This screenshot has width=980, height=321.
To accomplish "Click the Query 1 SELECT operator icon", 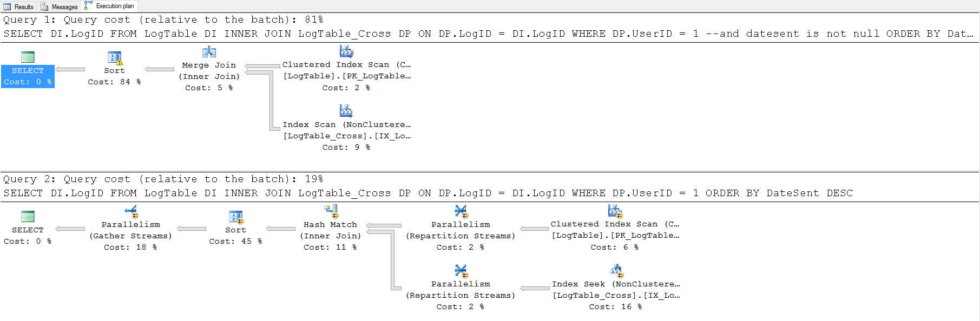I will (x=28, y=57).
